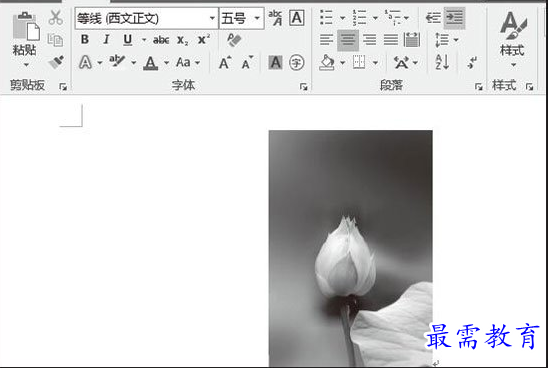
Task: Toggle bold formatting
Action: click(85, 40)
